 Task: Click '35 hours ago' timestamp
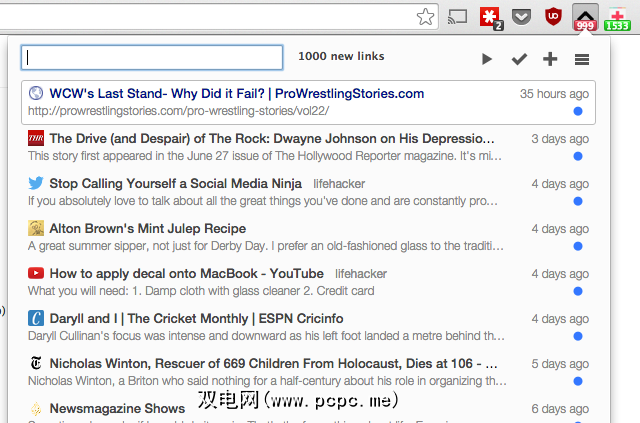coord(554,94)
